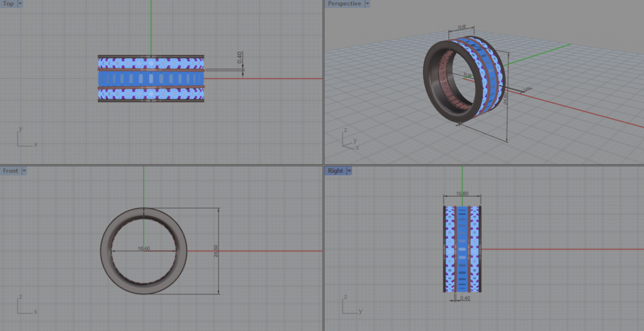The image size is (644, 331).
Task: Select the 10.60 width dimension in Right view
Action: [x=462, y=194]
